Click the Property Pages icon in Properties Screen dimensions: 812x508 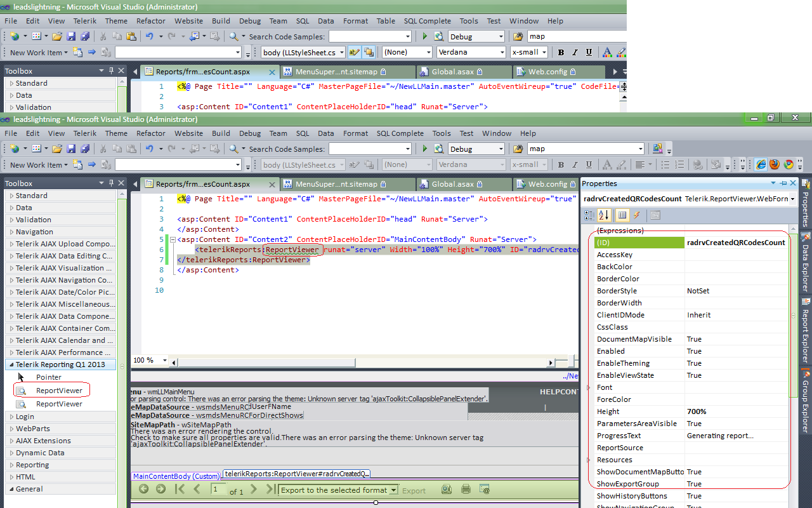coord(655,215)
